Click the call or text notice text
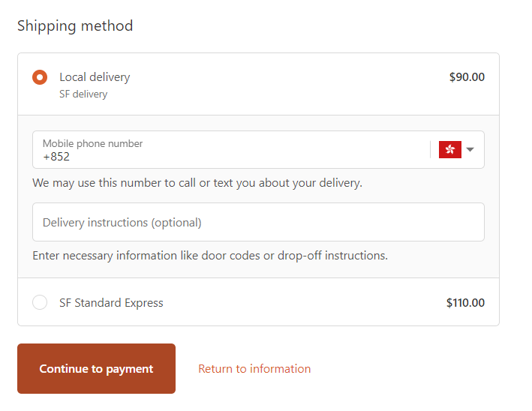The width and height of the screenshot is (532, 411). pos(197,183)
